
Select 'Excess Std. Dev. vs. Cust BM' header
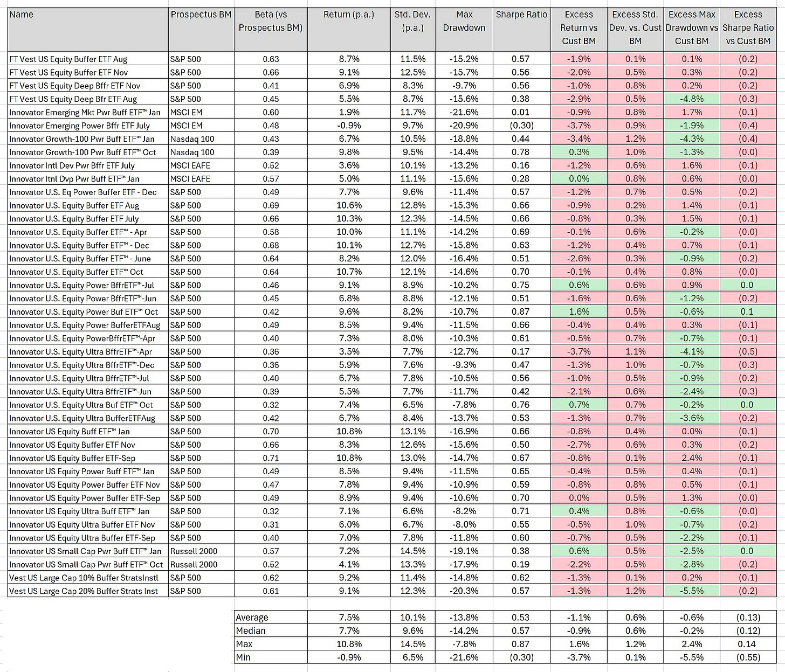point(635,30)
